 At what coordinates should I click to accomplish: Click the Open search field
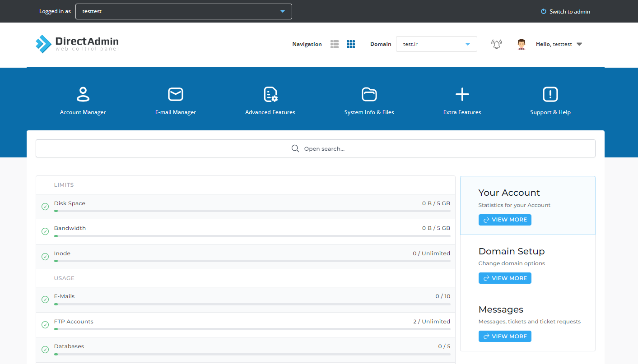[315, 148]
